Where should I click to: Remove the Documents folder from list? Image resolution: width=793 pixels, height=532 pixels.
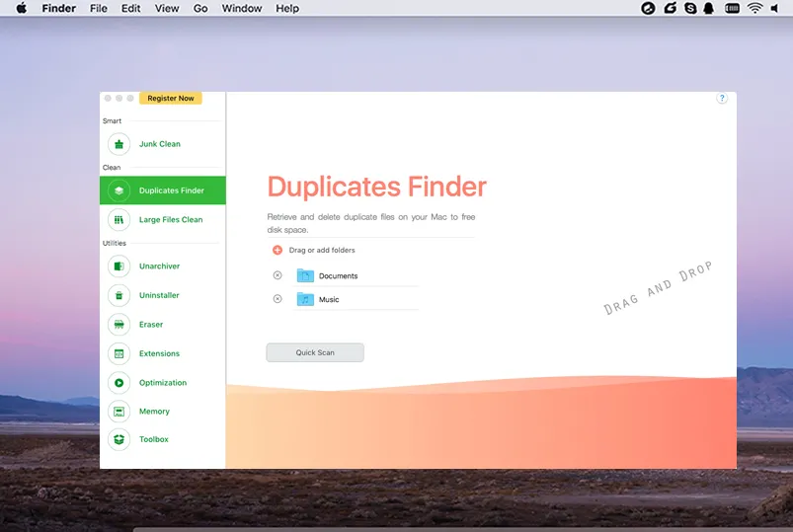point(278,275)
